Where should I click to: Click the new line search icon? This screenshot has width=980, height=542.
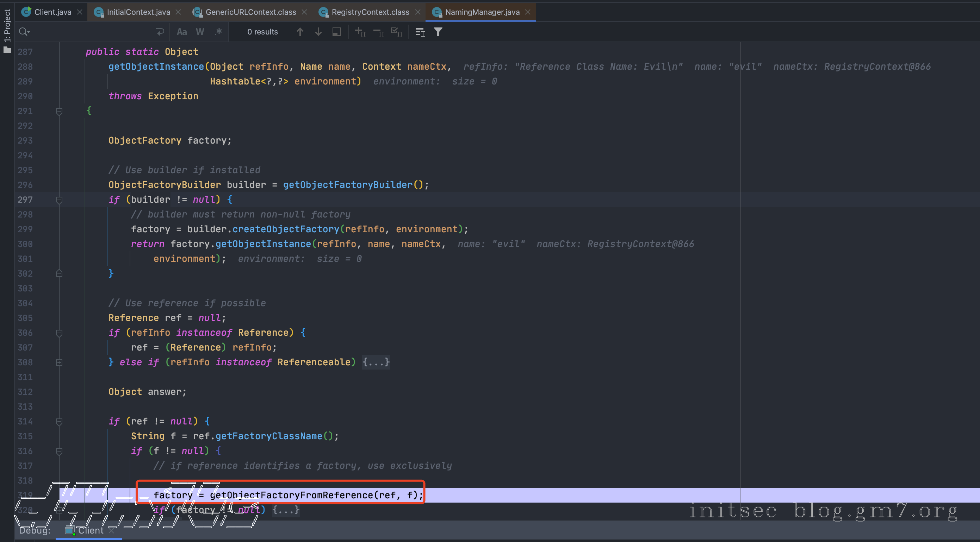[160, 32]
